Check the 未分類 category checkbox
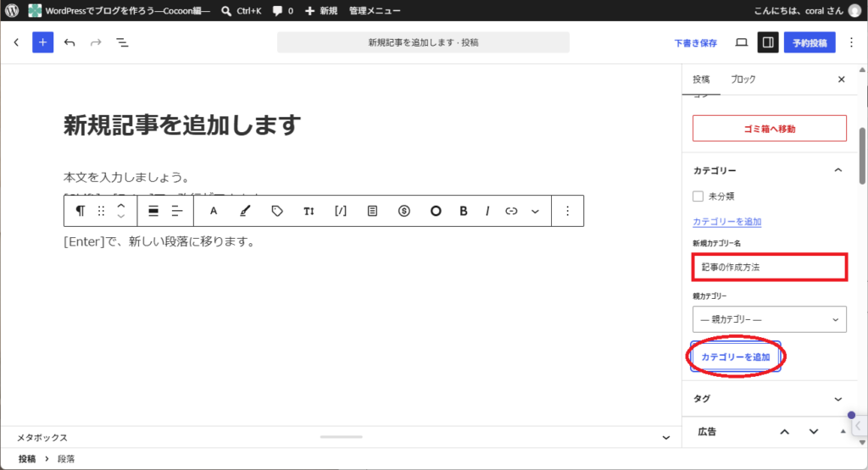This screenshot has width=868, height=470. coord(698,196)
